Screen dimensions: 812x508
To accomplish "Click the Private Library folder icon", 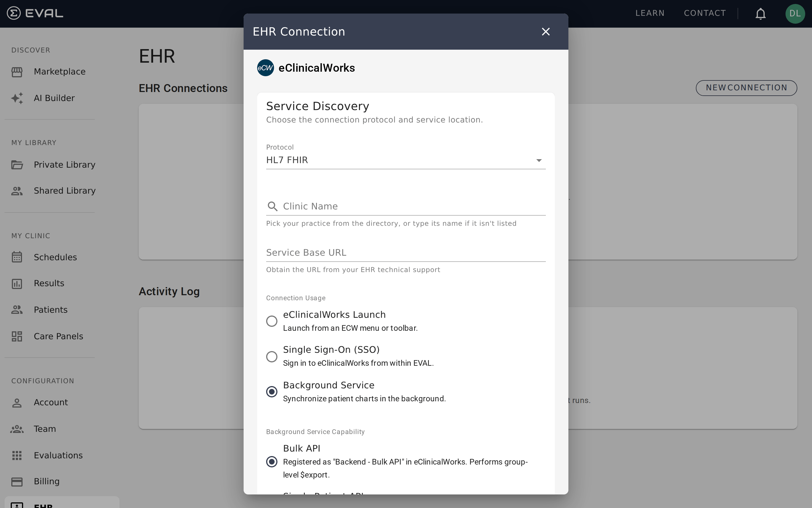I will pyautogui.click(x=17, y=165).
